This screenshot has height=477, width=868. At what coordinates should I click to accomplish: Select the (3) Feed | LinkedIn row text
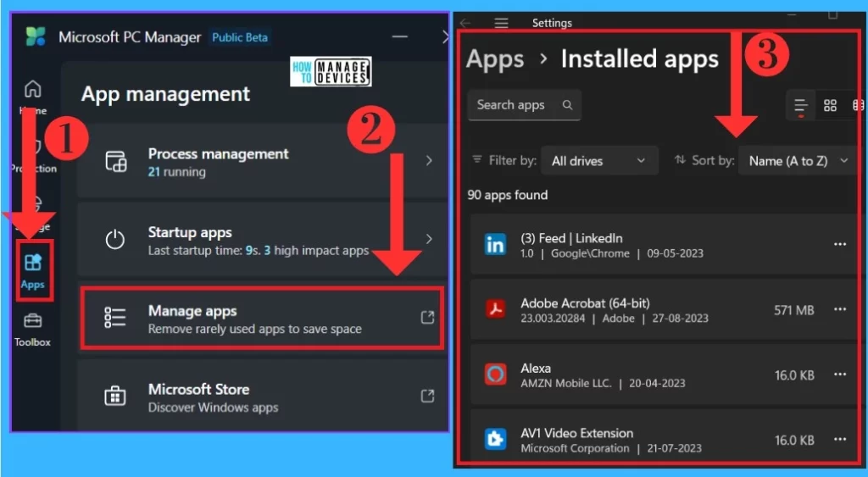572,239
